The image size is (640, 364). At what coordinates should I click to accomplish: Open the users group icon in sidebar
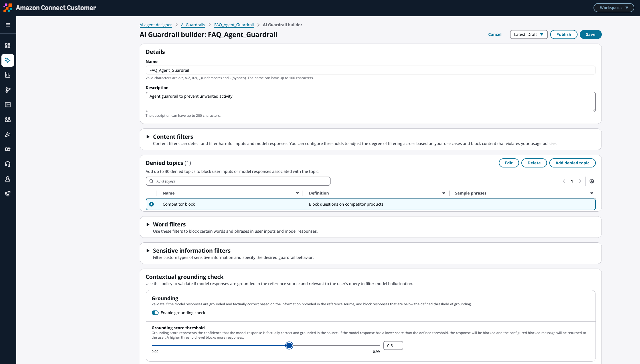click(x=8, y=120)
